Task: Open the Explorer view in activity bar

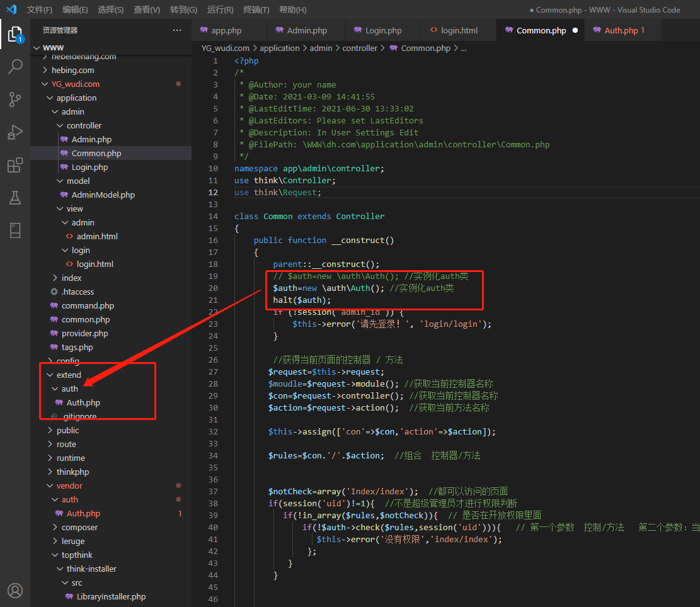Action: tap(15, 33)
